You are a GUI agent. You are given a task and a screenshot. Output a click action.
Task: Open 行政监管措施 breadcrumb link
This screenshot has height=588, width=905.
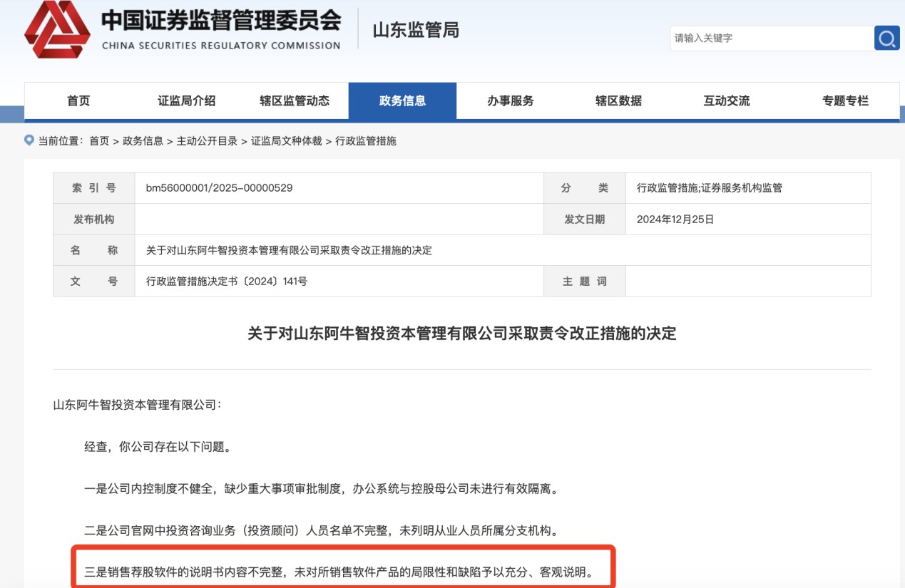pos(365,141)
